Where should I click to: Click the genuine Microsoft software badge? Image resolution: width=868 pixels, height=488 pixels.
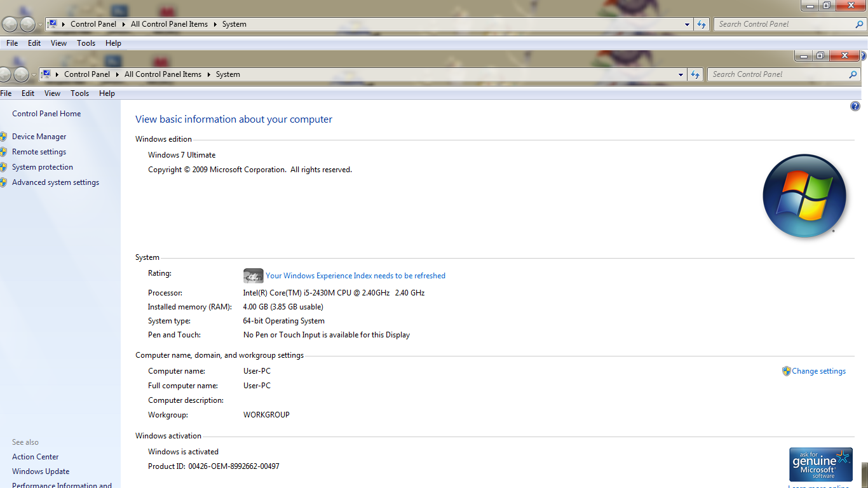(820, 464)
